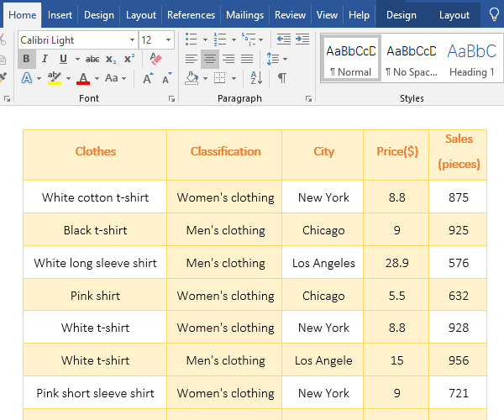Decrease font size
The height and width of the screenshot is (420, 504).
coord(166,78)
